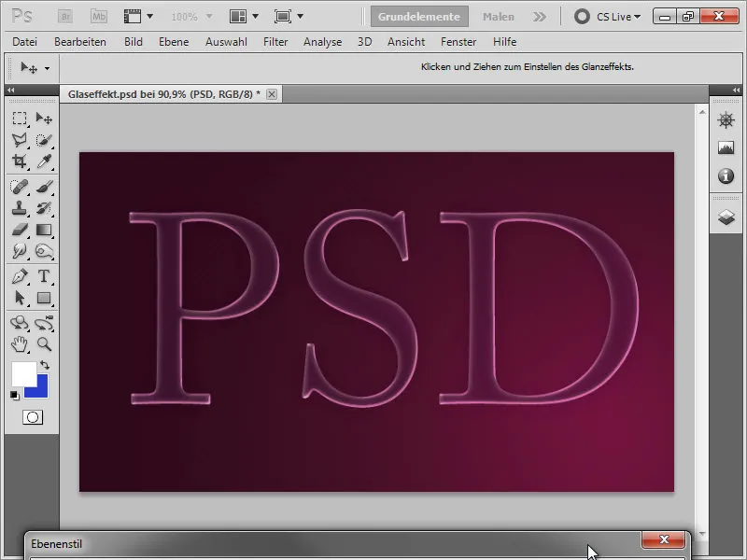Open the Info panel icon

tap(726, 175)
